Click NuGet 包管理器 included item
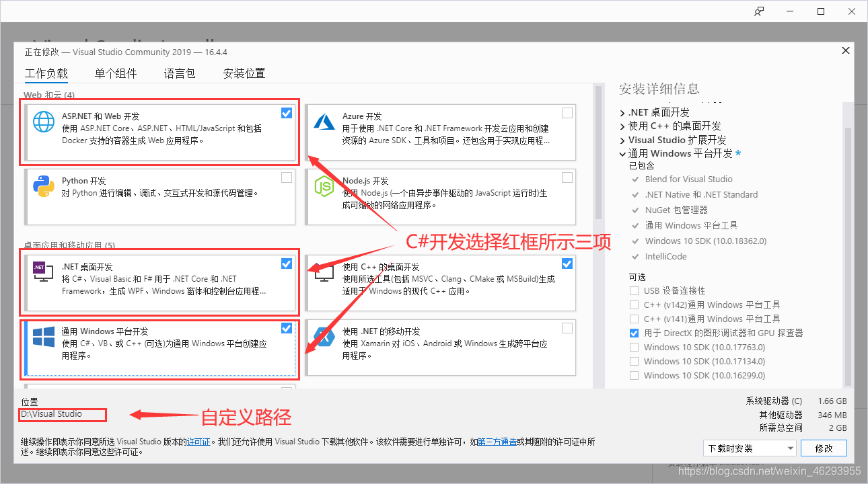The width and height of the screenshot is (868, 484). 676,210
